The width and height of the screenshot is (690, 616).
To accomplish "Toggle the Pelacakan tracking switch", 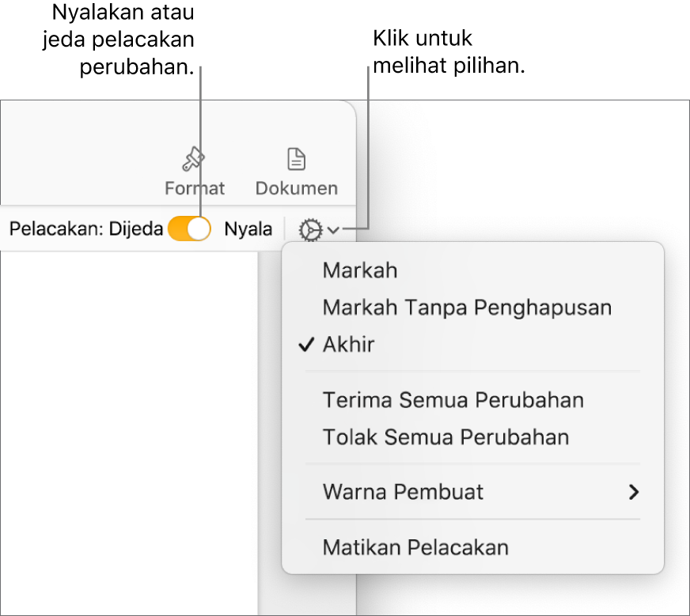I will pos(190,229).
